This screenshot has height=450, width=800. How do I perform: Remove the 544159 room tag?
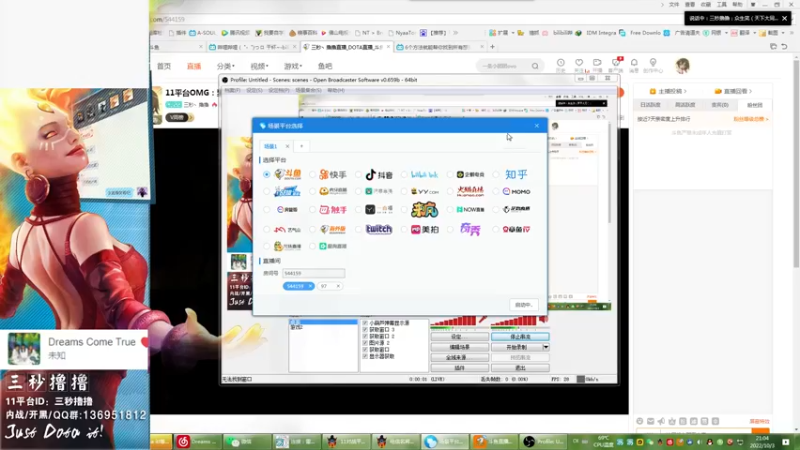pos(310,286)
